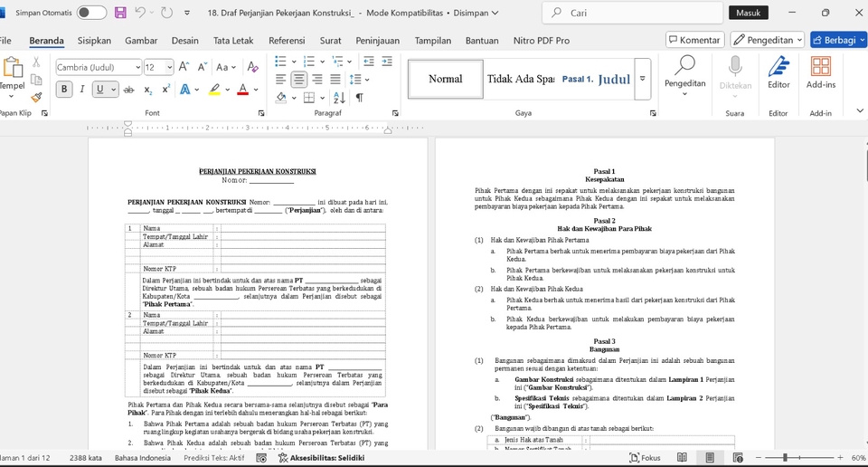Sort the selected text A to Z
The image size is (868, 467).
pos(339,98)
